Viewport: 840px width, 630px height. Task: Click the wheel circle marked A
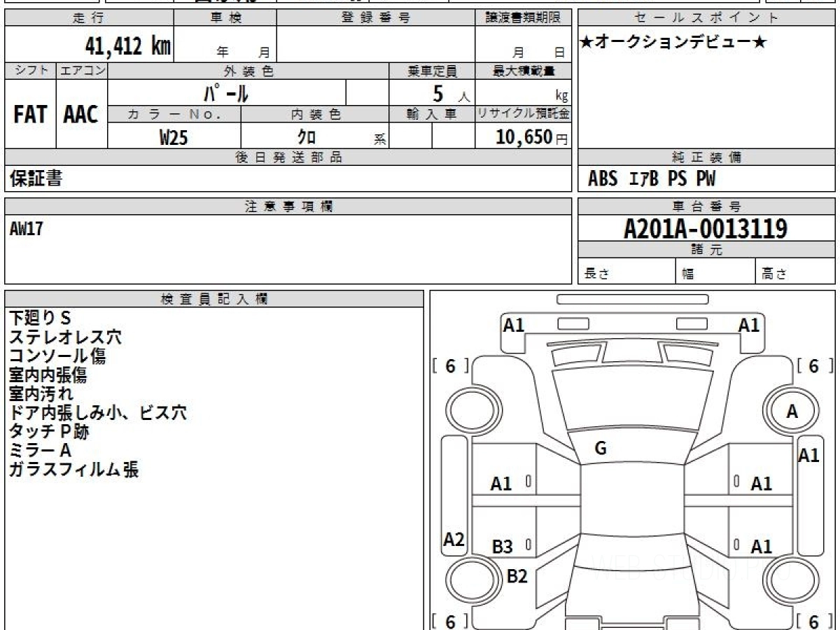pos(791,412)
